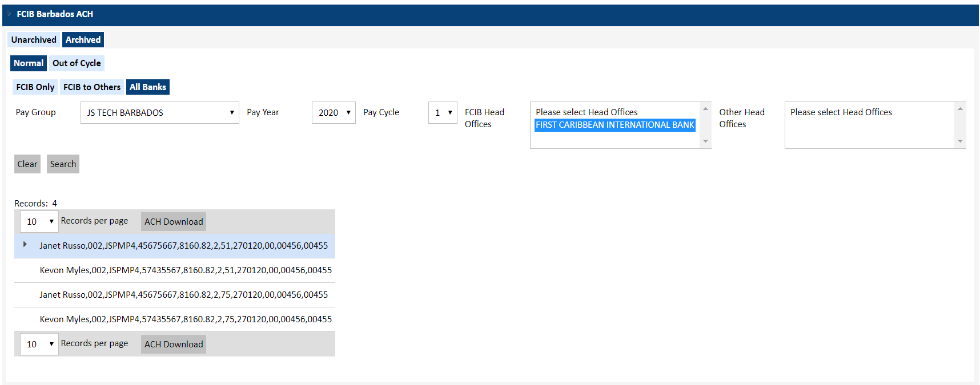Screen dimensions: 980x385
Task: Click the Clear button
Action: point(27,164)
